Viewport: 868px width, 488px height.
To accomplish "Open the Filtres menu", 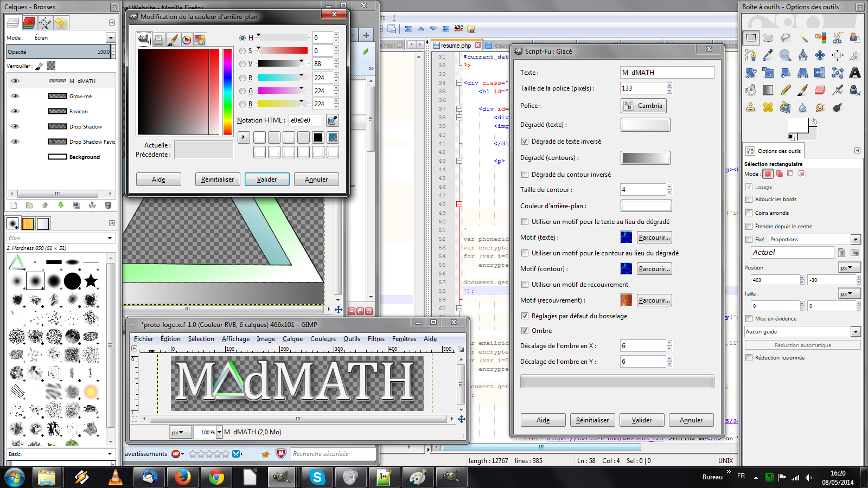I will click(x=376, y=339).
